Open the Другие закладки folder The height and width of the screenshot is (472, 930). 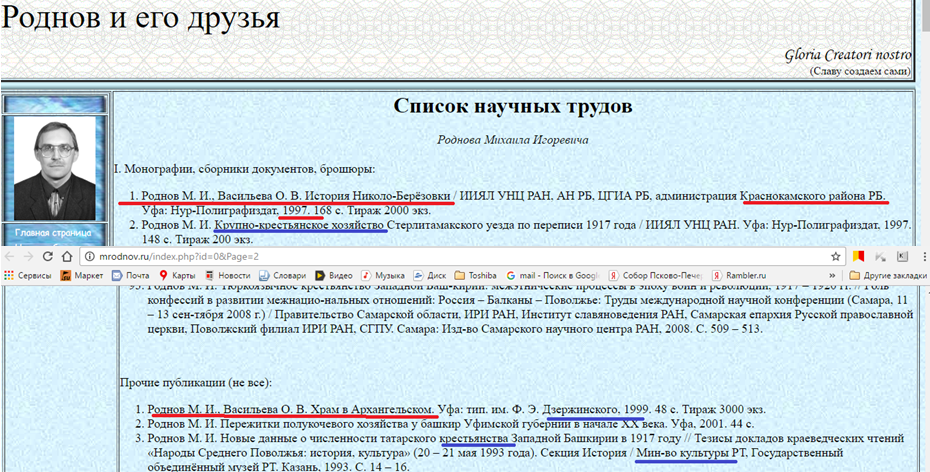[x=888, y=276]
